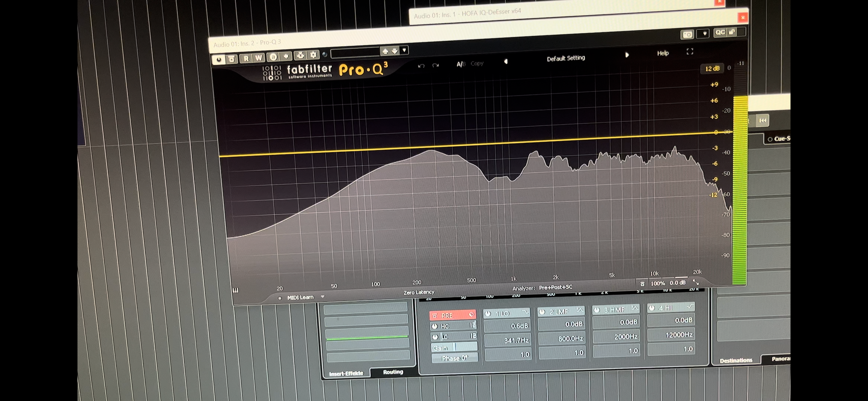Click the empty preset name field

coord(355,53)
